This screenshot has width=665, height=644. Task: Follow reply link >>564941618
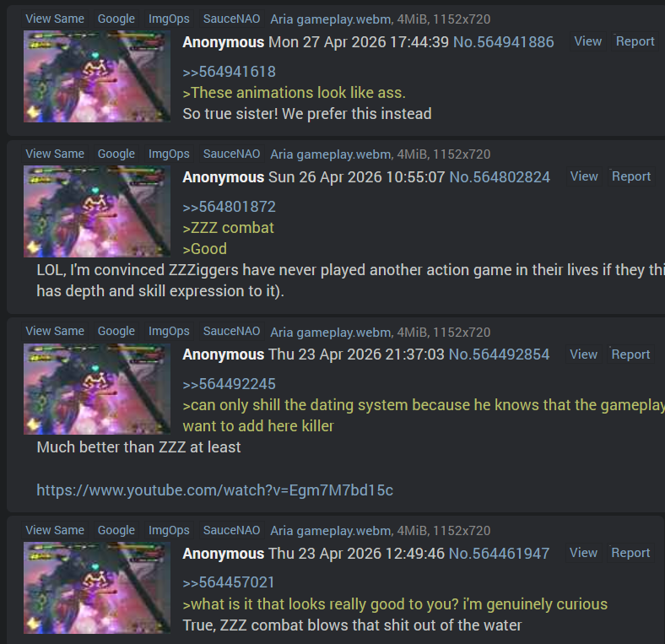tap(229, 72)
